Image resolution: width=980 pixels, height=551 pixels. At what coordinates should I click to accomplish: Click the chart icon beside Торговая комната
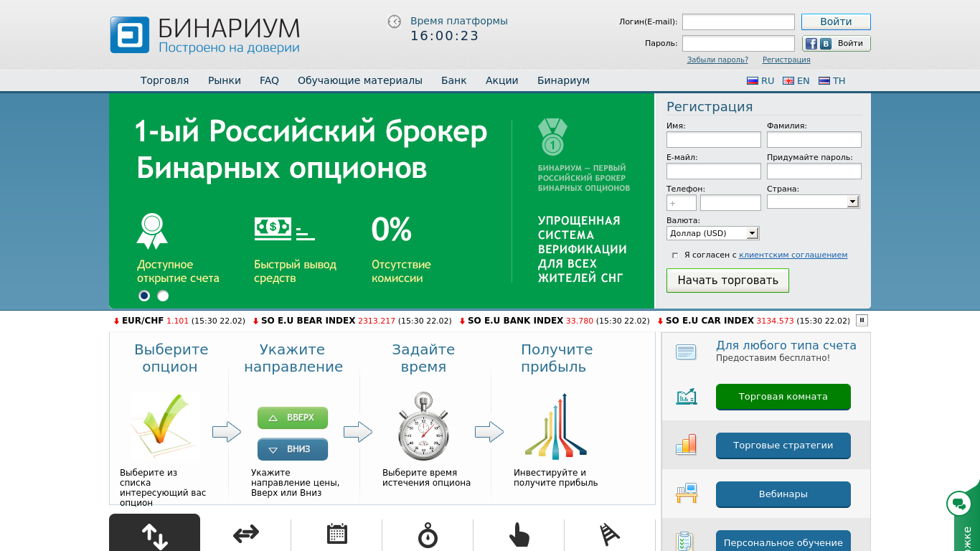point(687,396)
